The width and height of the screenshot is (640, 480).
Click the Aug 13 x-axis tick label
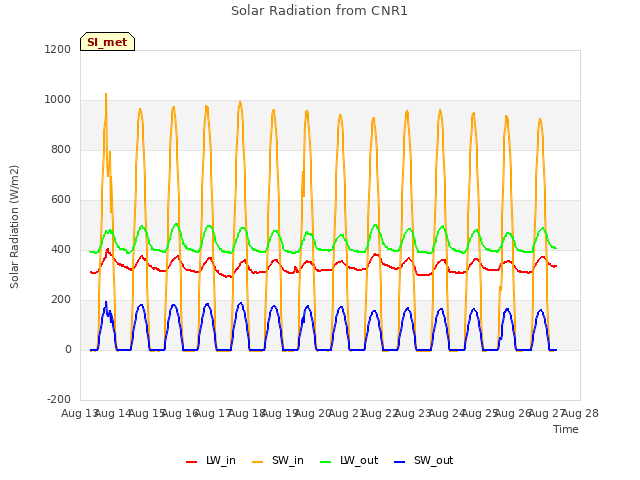pos(80,413)
